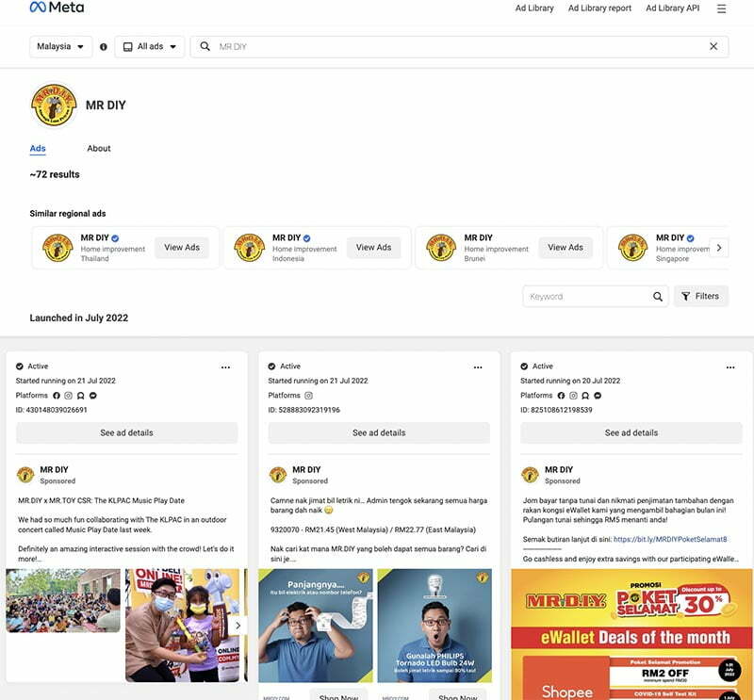Click the MR DIY Singapore page logo

632,248
